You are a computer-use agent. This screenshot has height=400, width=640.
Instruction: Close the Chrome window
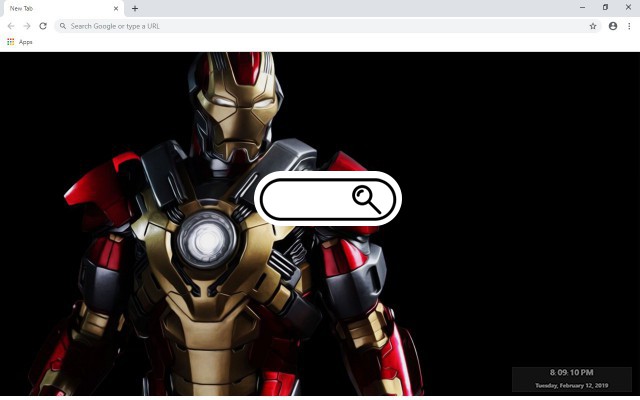(x=628, y=7)
